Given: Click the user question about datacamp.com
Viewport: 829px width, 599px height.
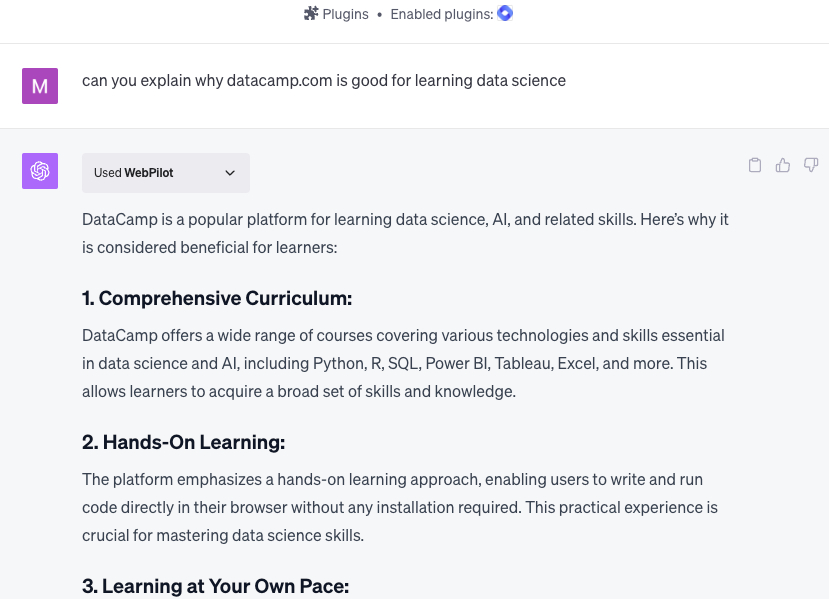Looking at the screenshot, I should tap(324, 80).
